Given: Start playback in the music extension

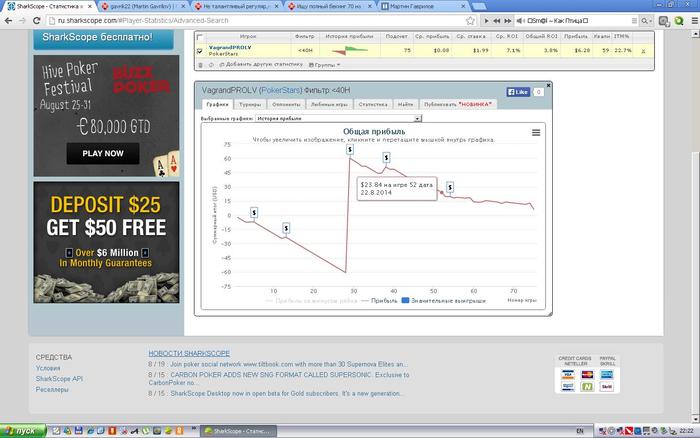Looking at the screenshot, I should pos(486,21).
